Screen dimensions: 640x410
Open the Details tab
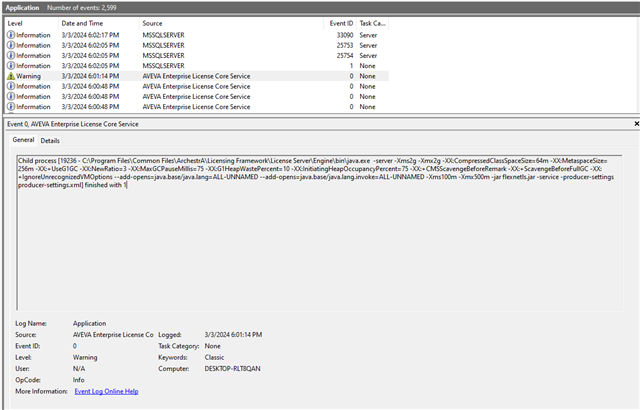50,141
